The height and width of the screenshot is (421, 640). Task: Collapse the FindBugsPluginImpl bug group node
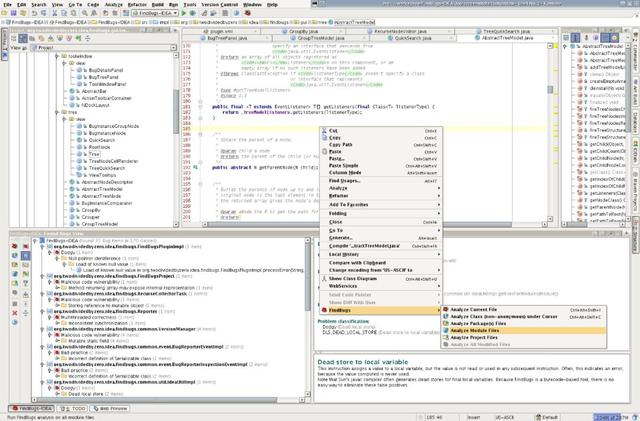[x=42, y=247]
